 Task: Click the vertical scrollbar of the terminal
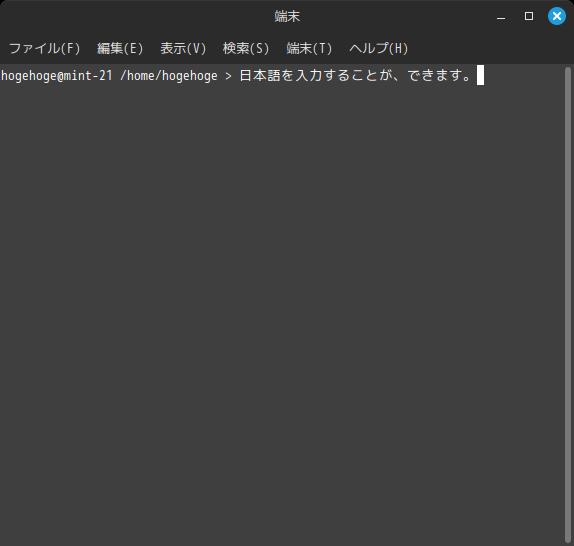(568, 305)
